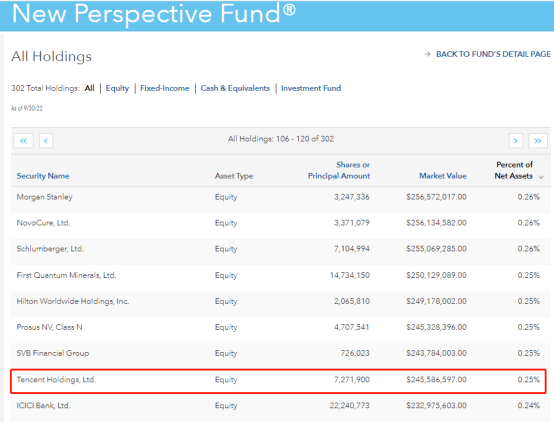This screenshot has width=554, height=424.
Task: Sort by Market Value column
Action: (443, 176)
